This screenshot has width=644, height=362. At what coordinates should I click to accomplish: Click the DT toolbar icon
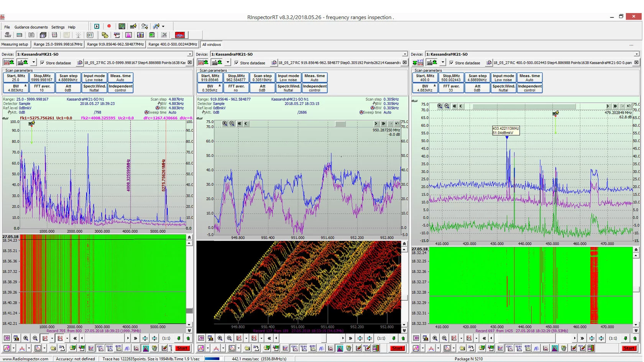(x=90, y=35)
